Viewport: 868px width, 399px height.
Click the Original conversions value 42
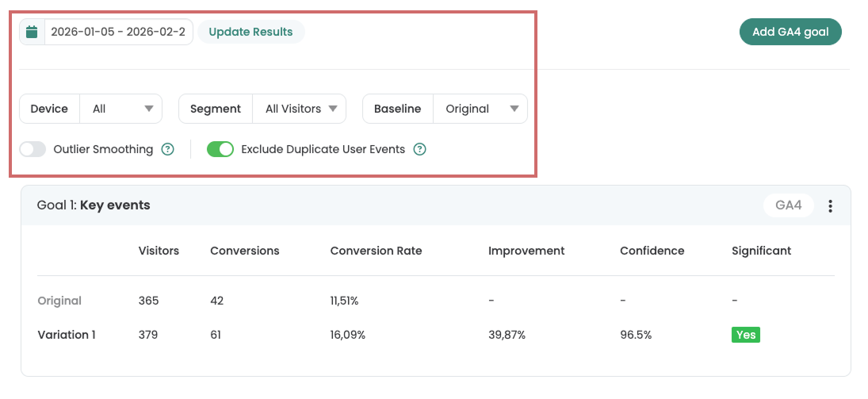pyautogui.click(x=217, y=301)
